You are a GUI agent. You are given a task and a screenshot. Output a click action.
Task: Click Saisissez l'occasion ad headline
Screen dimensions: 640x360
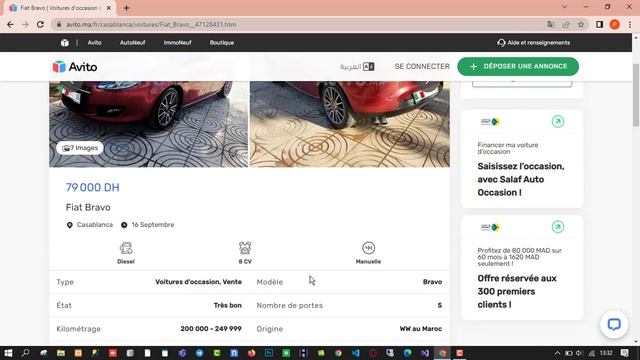click(521, 179)
